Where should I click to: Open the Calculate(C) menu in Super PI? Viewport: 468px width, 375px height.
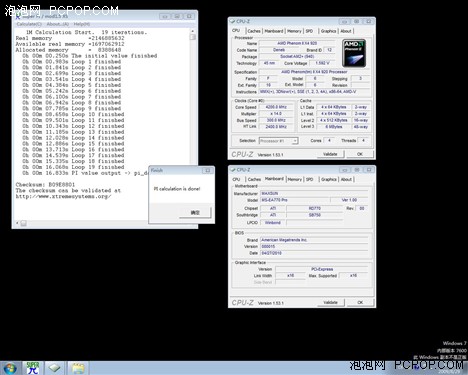[x=29, y=24]
